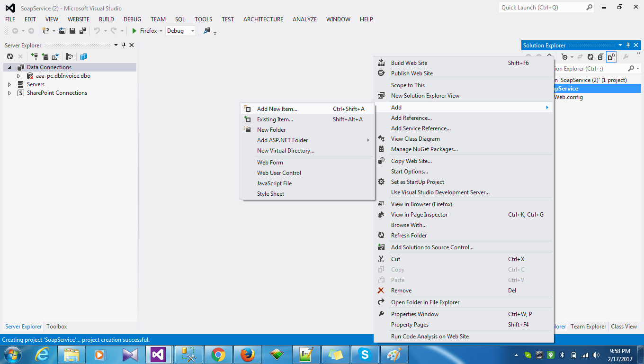
Task: Open the ARCHITECTURE menu in menu bar
Action: pos(263,19)
